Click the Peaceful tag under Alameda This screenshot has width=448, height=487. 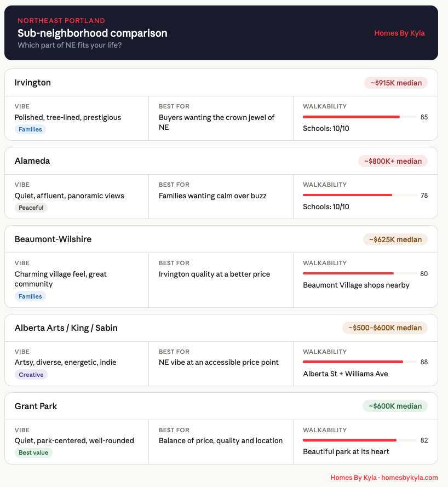click(31, 208)
